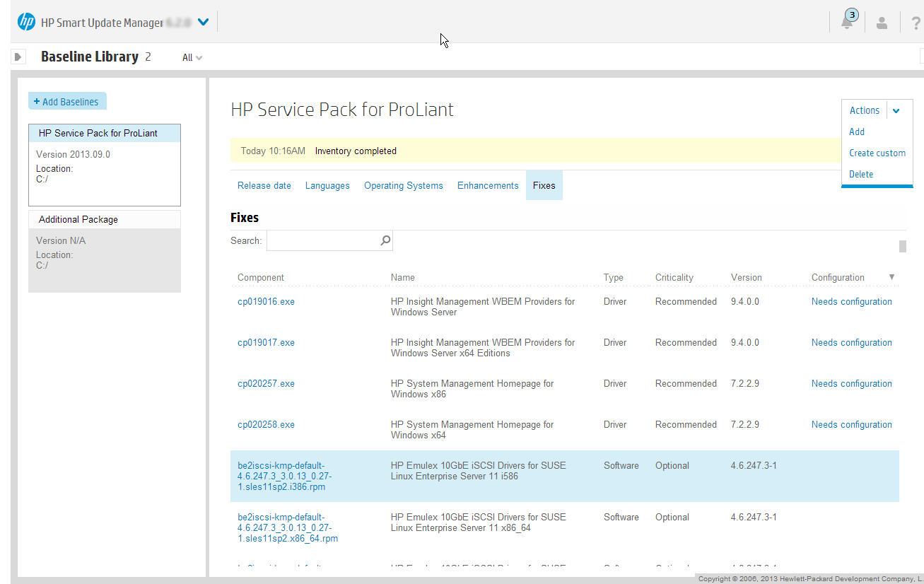Click Version 2013.09.0 in baseline card
This screenshot has width=924, height=584.
coord(73,154)
